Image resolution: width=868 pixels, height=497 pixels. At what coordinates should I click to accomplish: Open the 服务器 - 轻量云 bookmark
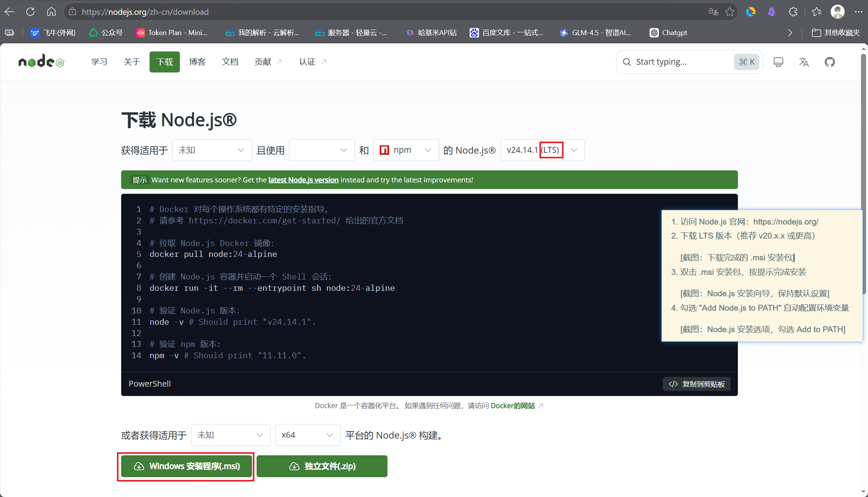point(351,33)
